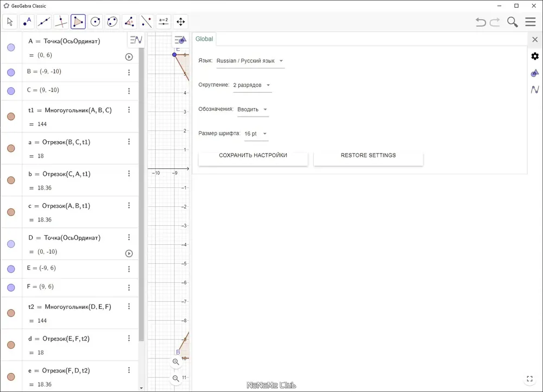The height and width of the screenshot is (392, 543).
Task: Open the three-dot menu for segment b
Action: click(x=129, y=174)
